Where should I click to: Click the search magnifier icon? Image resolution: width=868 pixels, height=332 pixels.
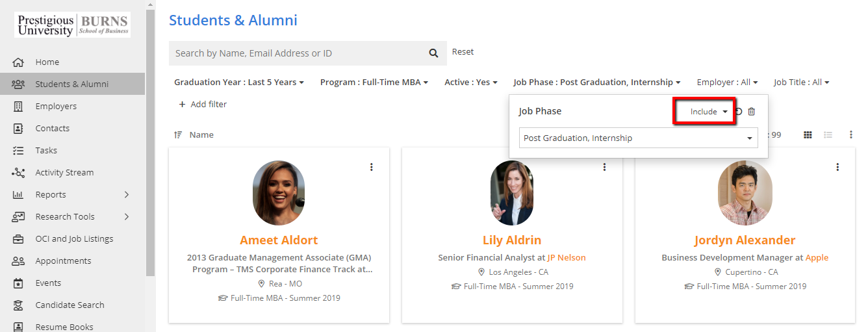(433, 53)
